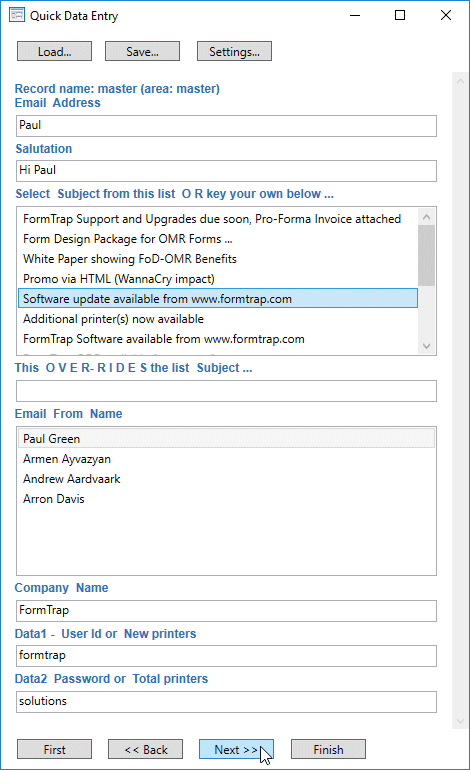Select White Paper showing FoD-OMR Benefits
Screen dimensions: 470x770
[218, 259]
